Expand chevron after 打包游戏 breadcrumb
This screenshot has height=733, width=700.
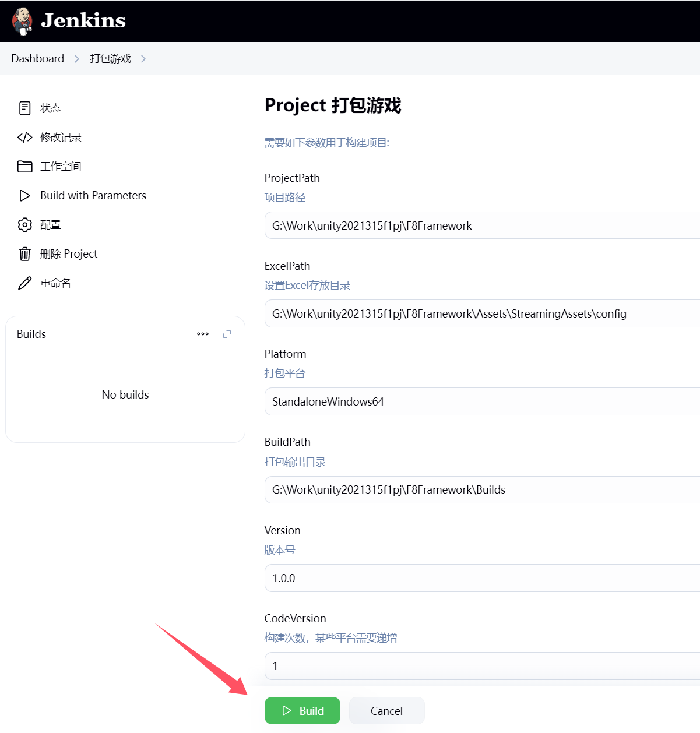point(143,59)
